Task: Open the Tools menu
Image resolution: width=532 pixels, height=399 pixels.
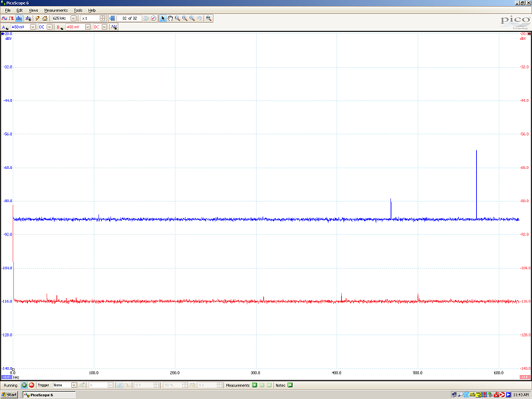Action: point(78,11)
